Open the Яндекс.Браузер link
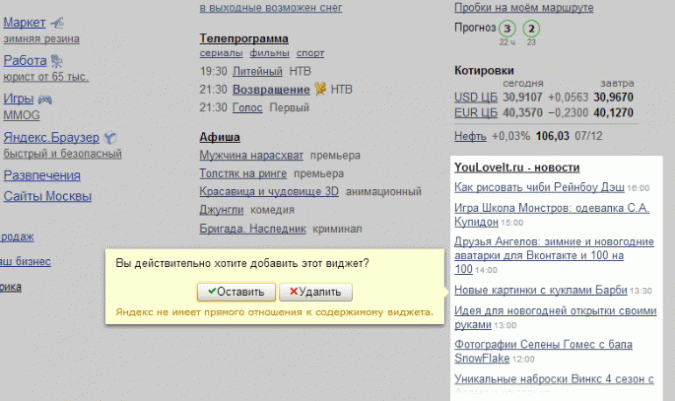Viewport: 675px width, 401px height. (x=51, y=138)
